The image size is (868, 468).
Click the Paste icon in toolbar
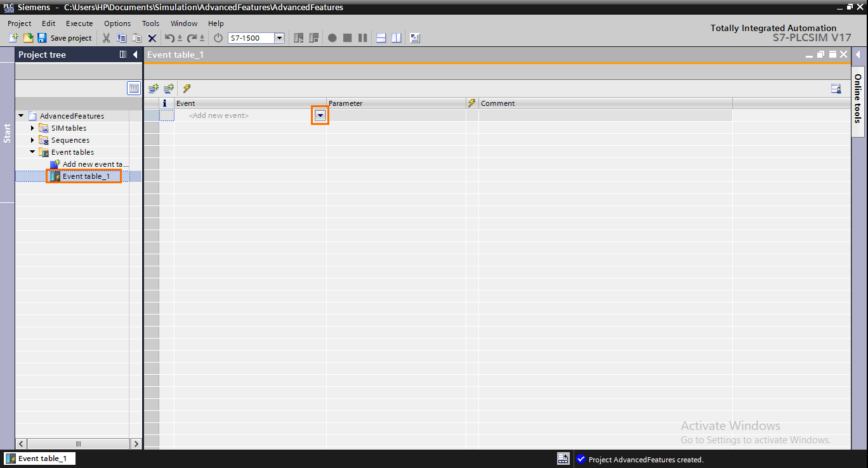136,37
